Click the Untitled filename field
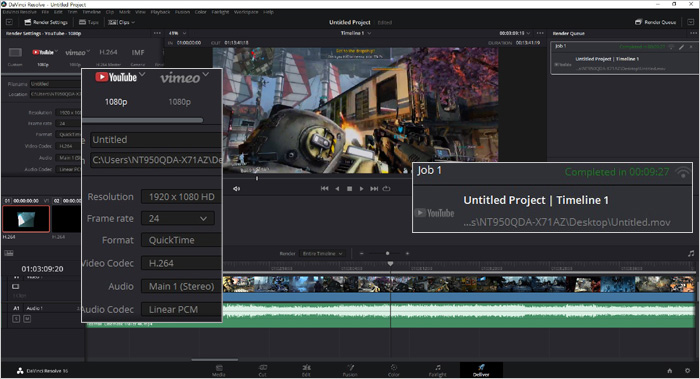This screenshot has height=379, width=700. tap(156, 140)
